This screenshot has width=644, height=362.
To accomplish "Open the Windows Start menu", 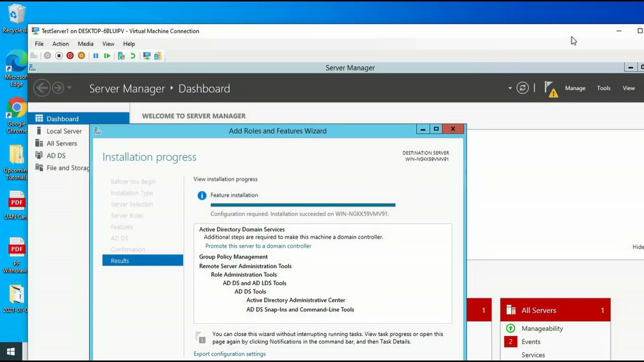I will 11,351.
